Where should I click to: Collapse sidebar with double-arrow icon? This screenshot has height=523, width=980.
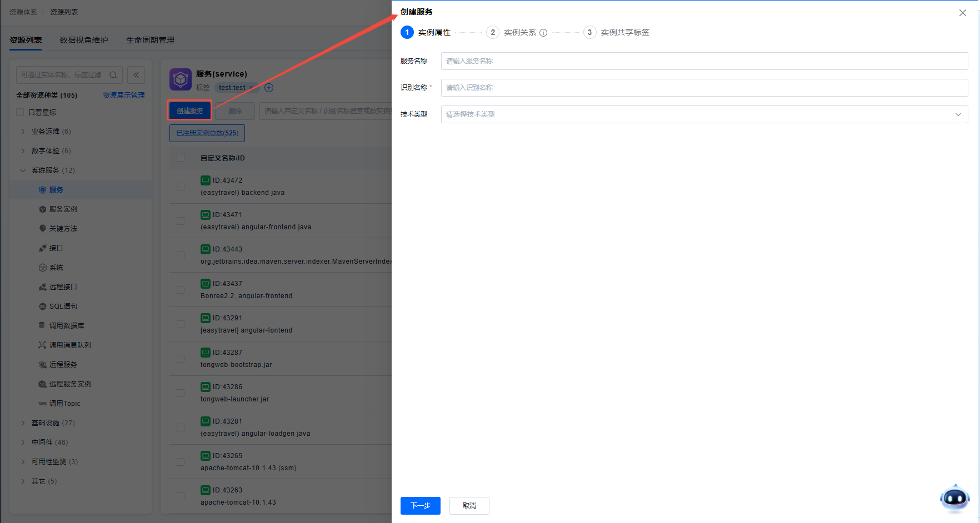pos(136,75)
